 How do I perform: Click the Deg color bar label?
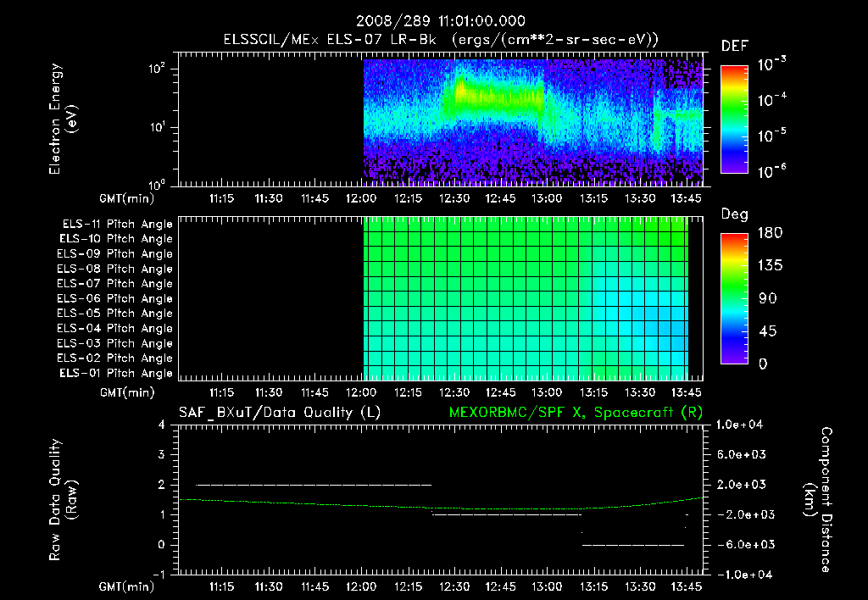735,214
